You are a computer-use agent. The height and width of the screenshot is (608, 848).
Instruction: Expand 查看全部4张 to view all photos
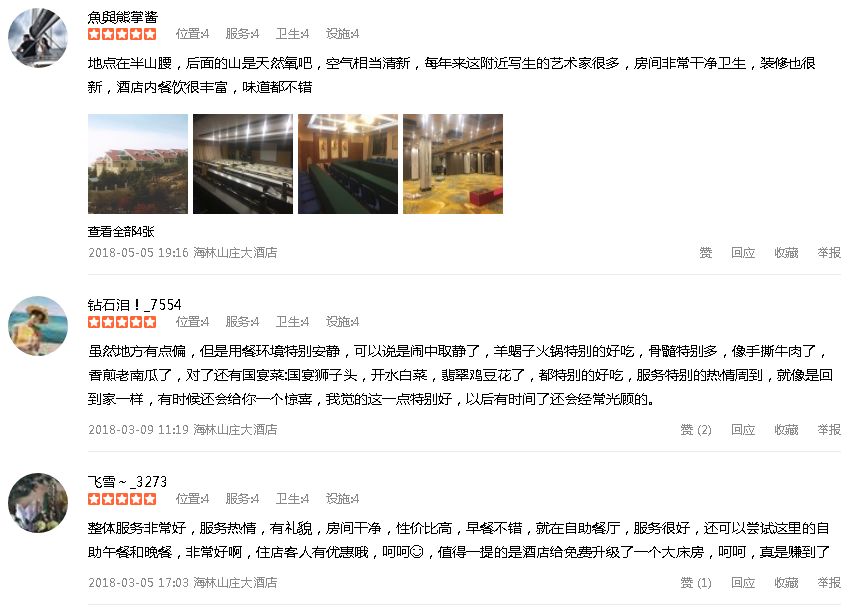pyautogui.click(x=121, y=232)
